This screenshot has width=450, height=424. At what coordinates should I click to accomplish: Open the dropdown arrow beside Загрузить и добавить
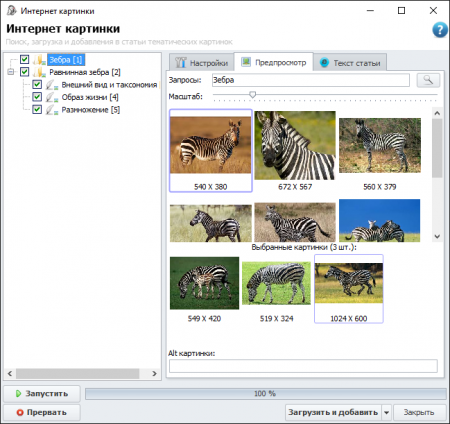click(386, 413)
